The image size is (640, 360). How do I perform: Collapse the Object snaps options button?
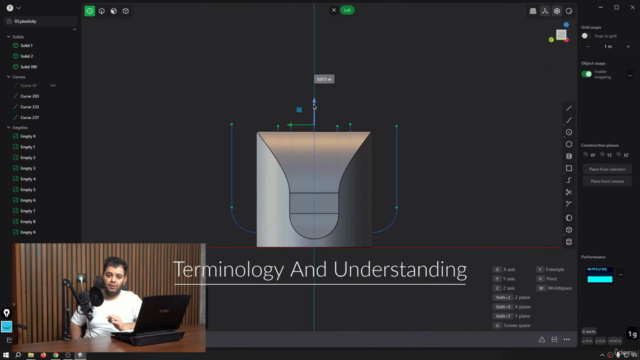point(630,75)
